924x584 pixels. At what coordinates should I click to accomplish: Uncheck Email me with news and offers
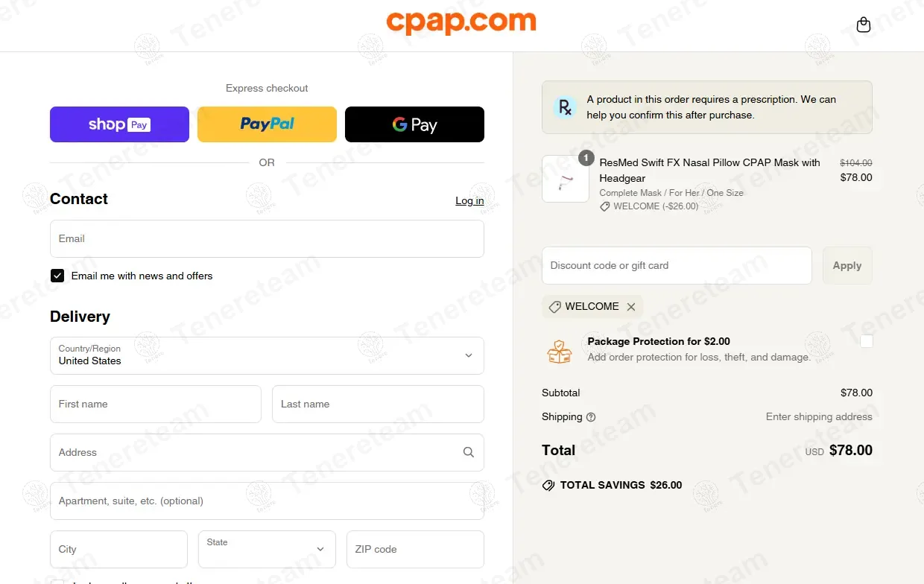point(57,276)
